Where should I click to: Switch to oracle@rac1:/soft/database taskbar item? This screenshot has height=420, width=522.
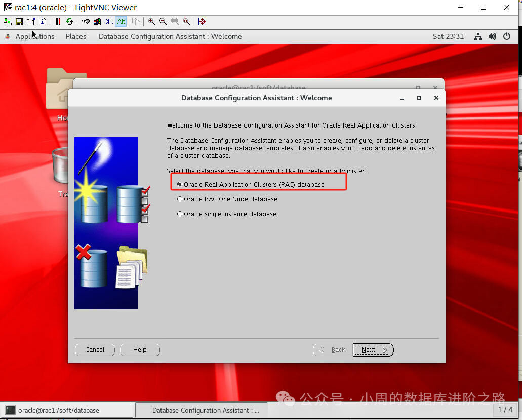(67, 410)
